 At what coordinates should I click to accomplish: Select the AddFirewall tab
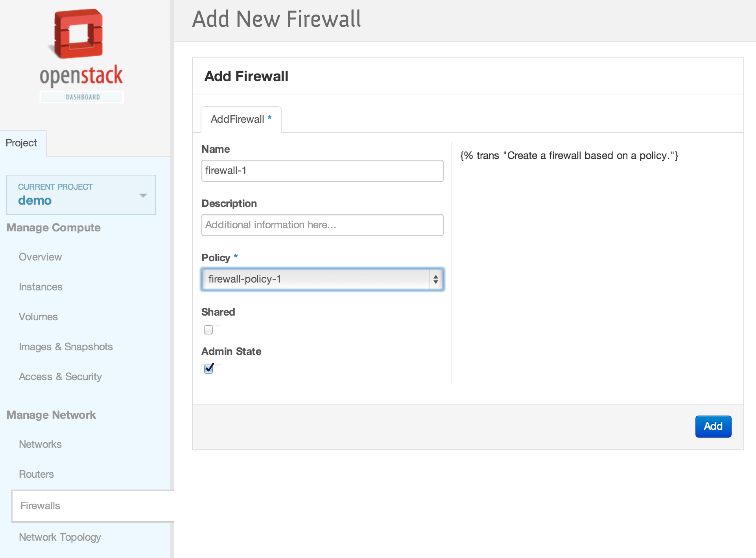pos(241,119)
